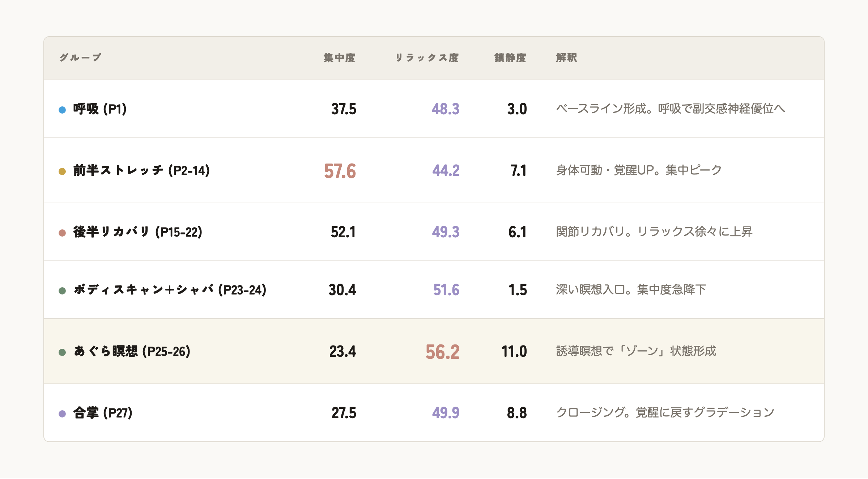
Task: Select the ボディスキャン+シャバ (P23-24) row label
Action: tap(170, 290)
